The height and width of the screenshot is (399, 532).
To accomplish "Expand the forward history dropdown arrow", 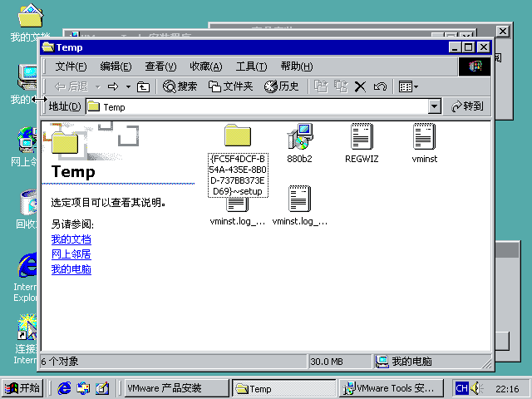I will click(128, 87).
